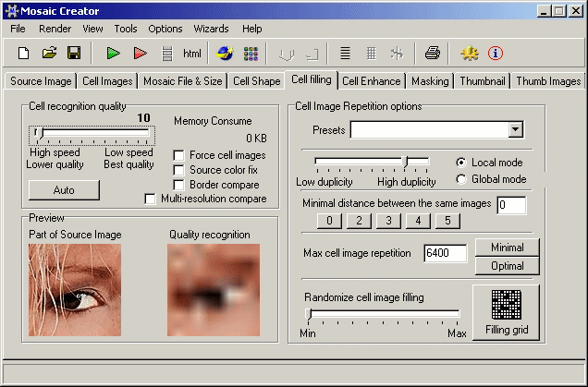The height and width of the screenshot is (387, 588).
Task: Click the yellow gear wizard icon
Action: [470, 54]
